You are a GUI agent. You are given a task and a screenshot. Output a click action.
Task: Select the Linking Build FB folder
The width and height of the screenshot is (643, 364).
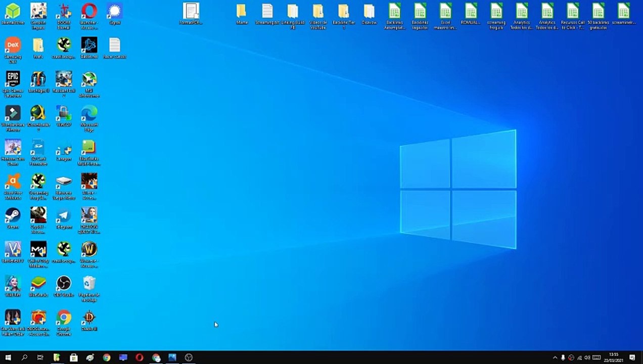click(293, 15)
